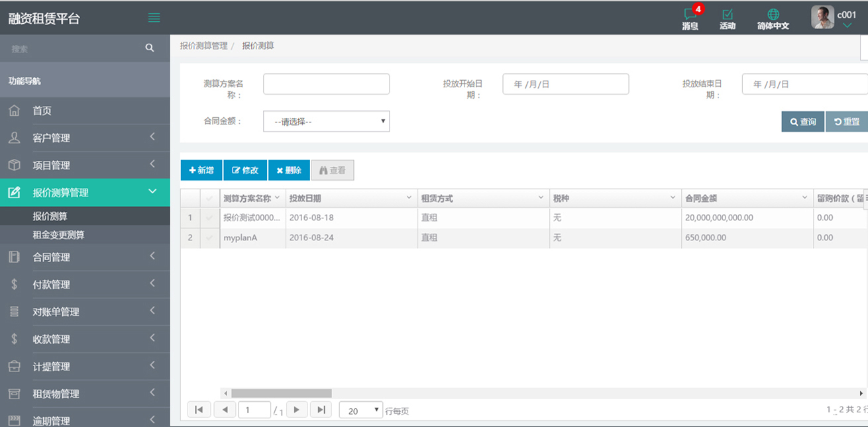Click the archive icon beside 租赁物管理

pyautogui.click(x=14, y=393)
